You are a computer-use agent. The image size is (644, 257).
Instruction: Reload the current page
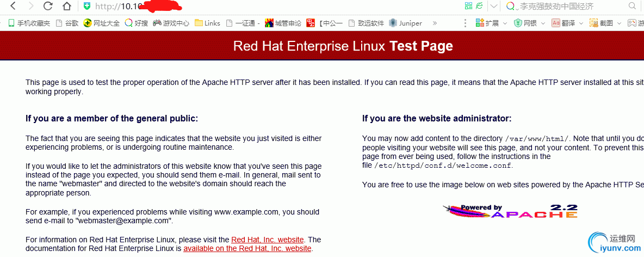pos(48,6)
